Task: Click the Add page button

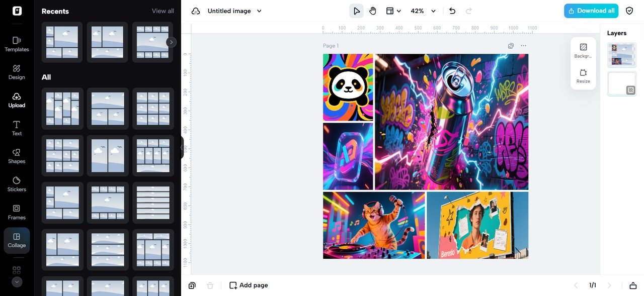Action: 249,285
